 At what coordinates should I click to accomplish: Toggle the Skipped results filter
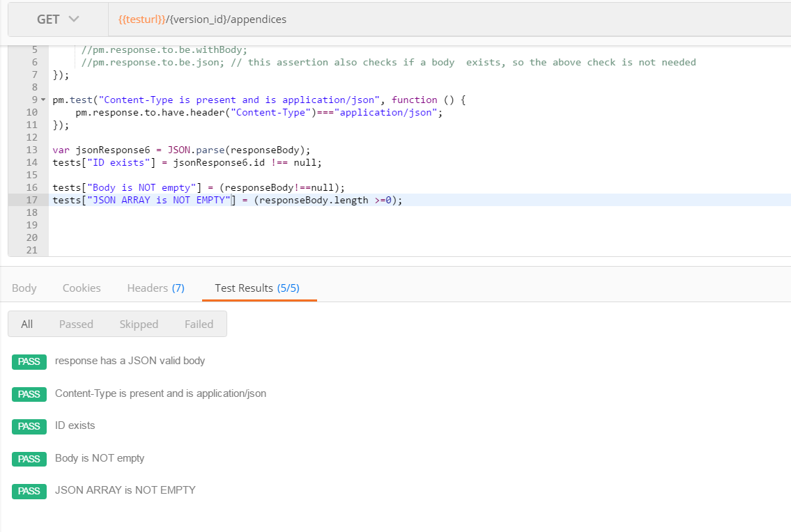139,323
